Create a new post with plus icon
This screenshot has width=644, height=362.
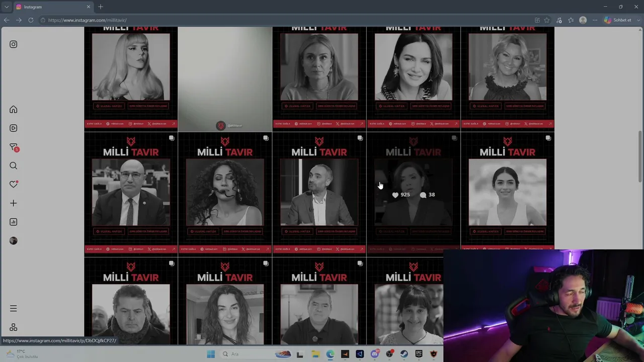click(x=14, y=203)
